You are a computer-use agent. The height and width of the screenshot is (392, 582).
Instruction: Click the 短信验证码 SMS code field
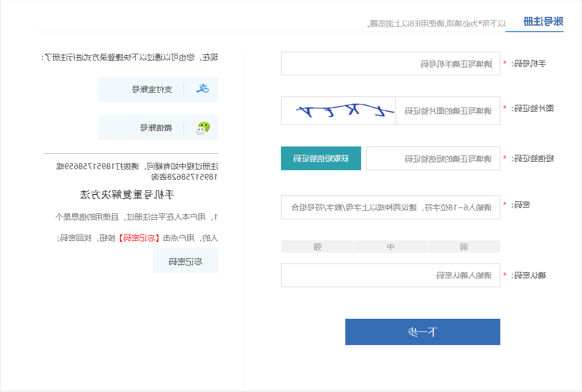pyautogui.click(x=433, y=159)
